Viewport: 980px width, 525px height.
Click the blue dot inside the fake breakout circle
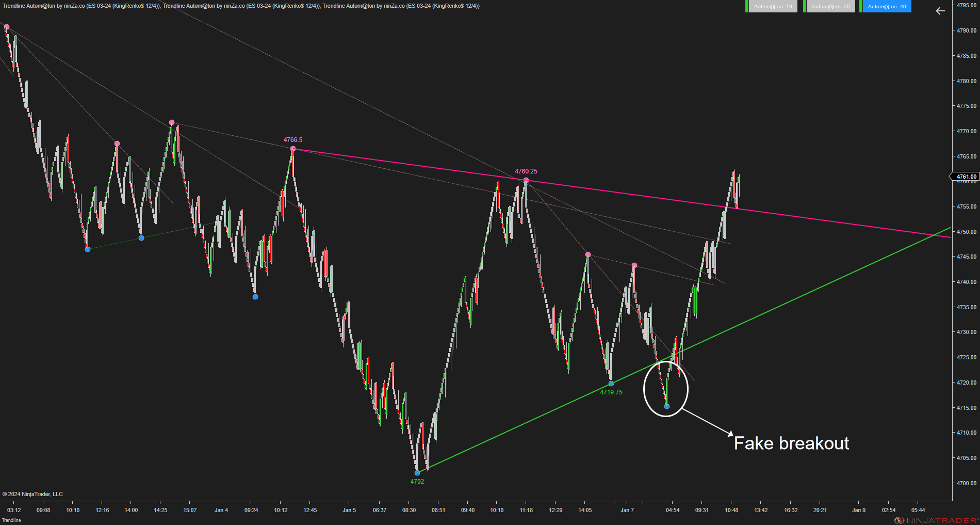pos(667,406)
